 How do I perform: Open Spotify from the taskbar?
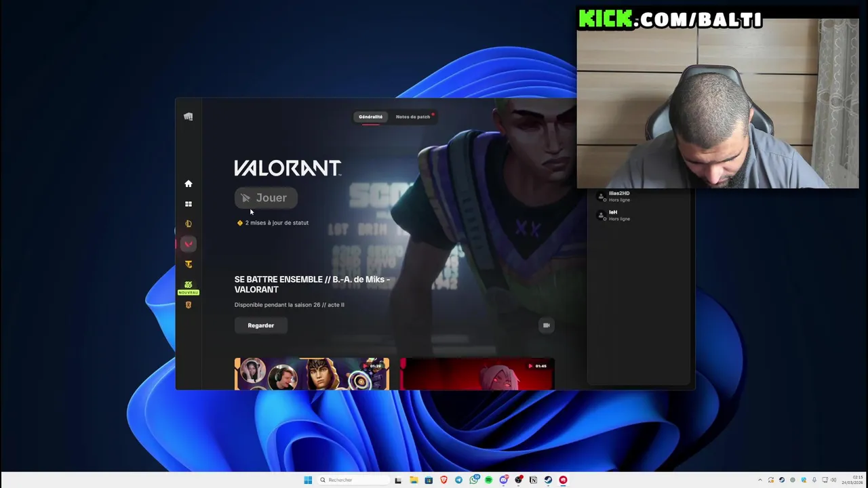(488, 480)
